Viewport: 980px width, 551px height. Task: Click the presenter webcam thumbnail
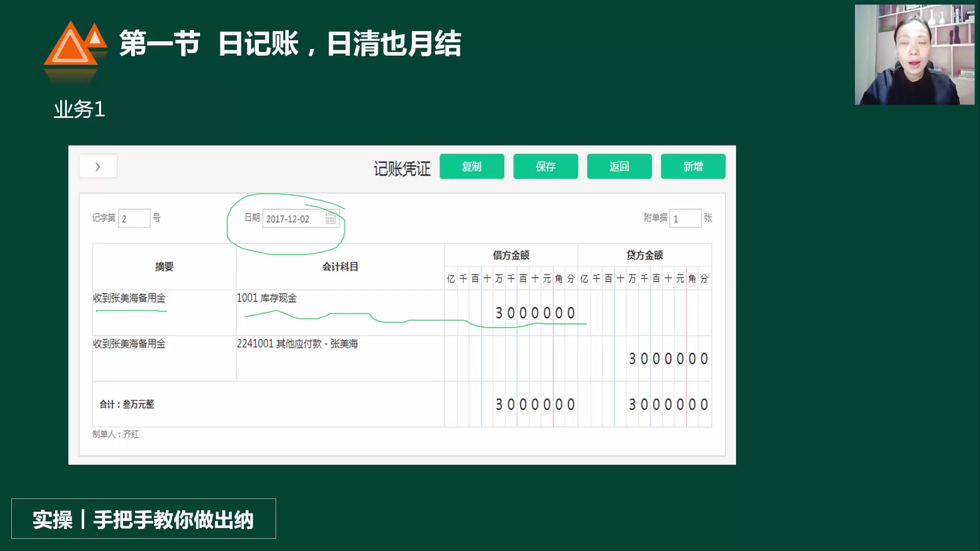tap(914, 55)
